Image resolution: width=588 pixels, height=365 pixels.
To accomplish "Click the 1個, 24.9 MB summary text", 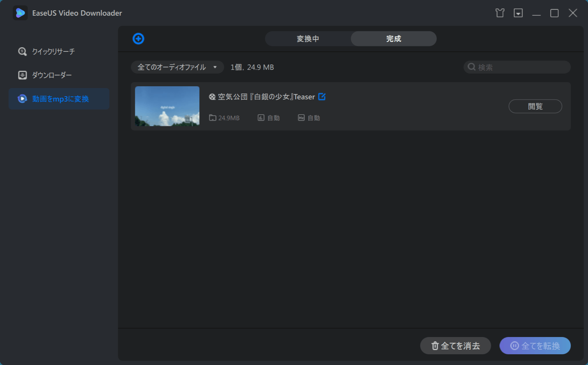I will pos(252,67).
